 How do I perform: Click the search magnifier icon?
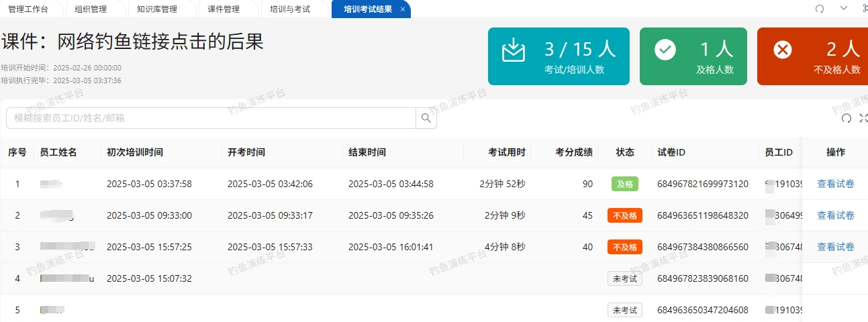click(426, 118)
